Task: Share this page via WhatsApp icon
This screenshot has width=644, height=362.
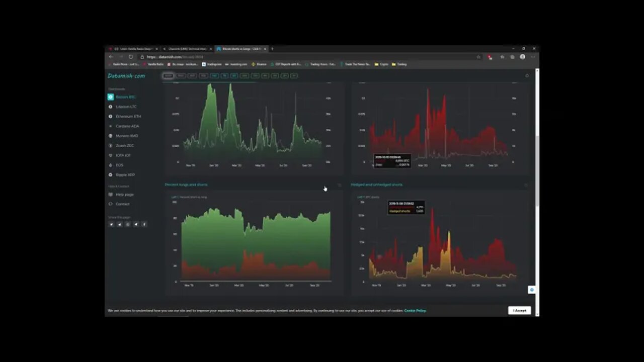Action: 128,224
